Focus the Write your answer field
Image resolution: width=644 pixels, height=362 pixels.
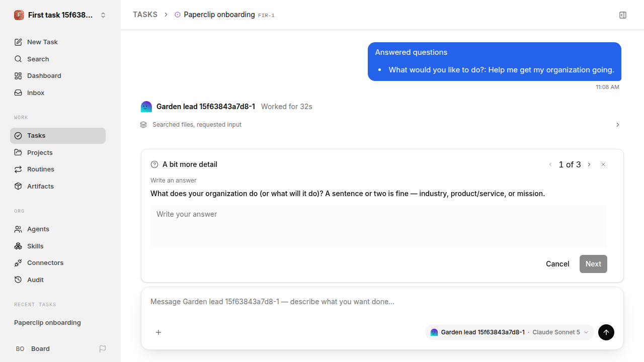[379, 226]
